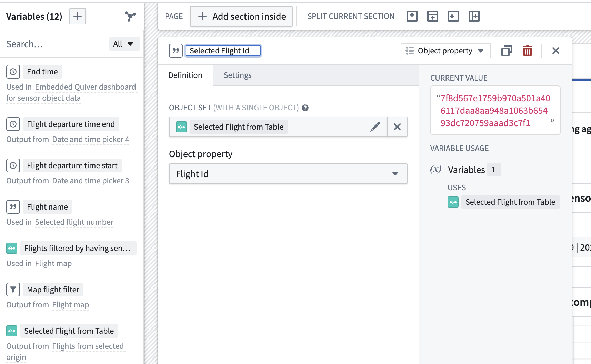Split section with third split icon
Screen dimensions: 591x364
453,16
